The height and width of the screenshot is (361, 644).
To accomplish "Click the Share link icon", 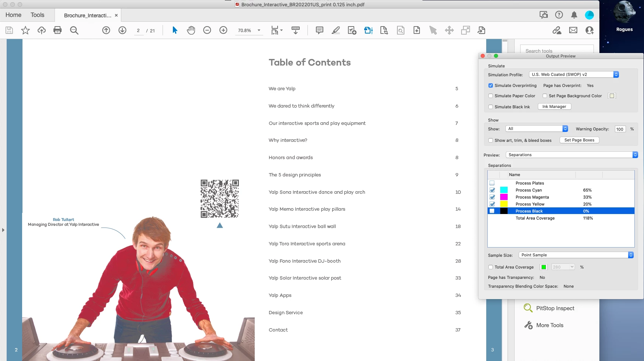I will coord(557,30).
